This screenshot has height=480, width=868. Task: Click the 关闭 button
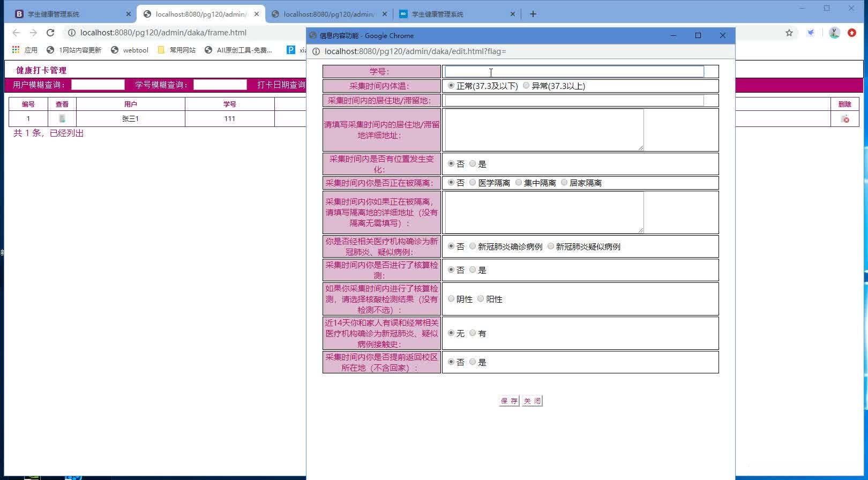(532, 401)
